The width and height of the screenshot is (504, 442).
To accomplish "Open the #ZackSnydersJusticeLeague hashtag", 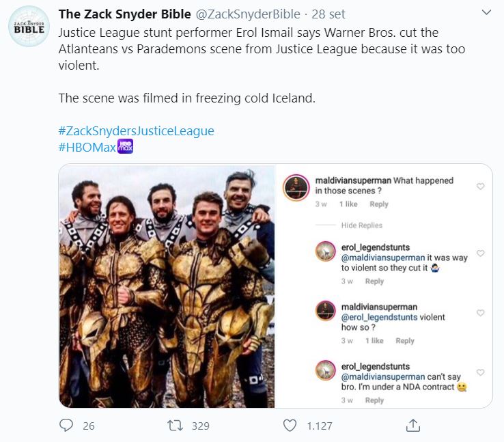I will (x=137, y=131).
